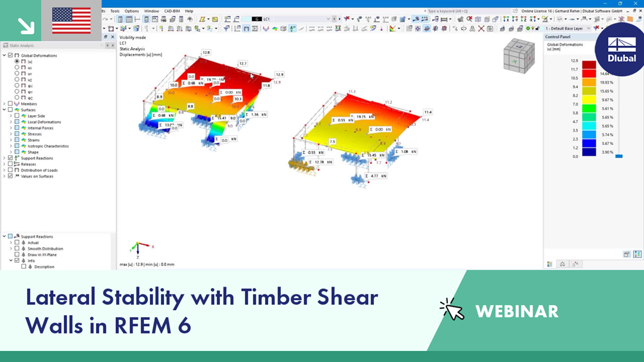Check the Surfaces checkbox

pos(11,110)
